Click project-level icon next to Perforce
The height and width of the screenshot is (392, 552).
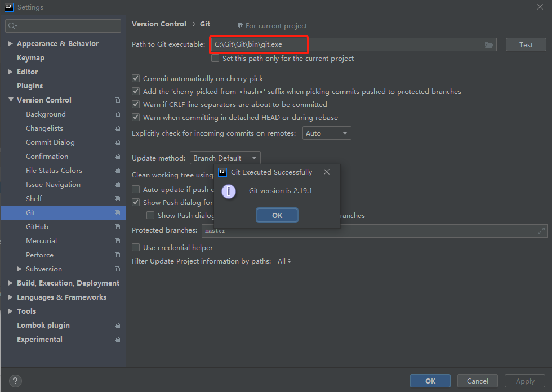click(118, 255)
